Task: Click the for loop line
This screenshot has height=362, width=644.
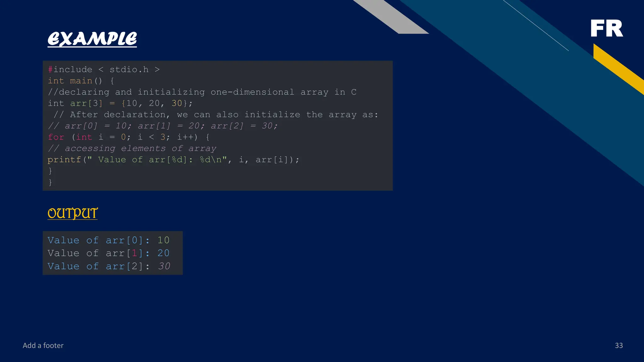Action: (x=128, y=137)
